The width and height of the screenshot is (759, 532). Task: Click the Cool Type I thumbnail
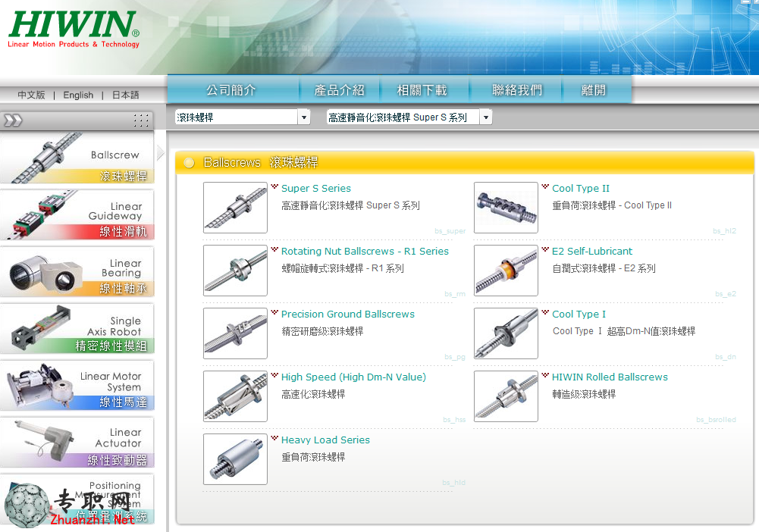(x=506, y=333)
